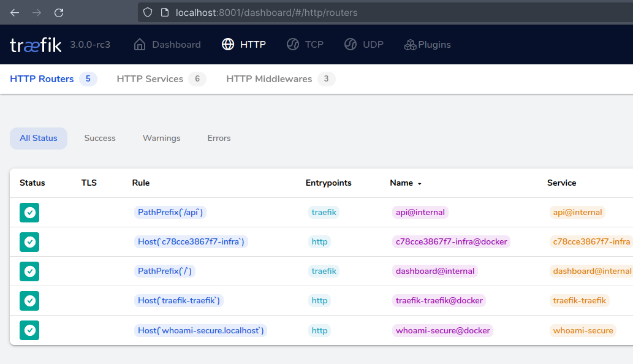Filter routers by Warnings status
The height and width of the screenshot is (364, 633).
point(161,138)
